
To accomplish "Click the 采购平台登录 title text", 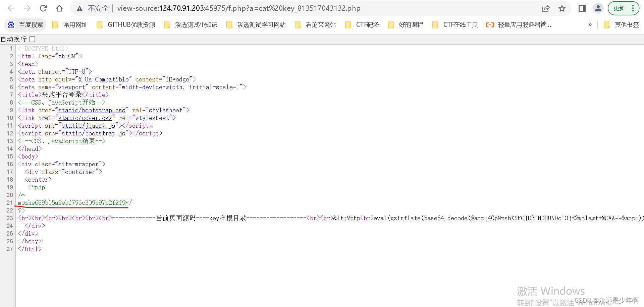I will 62,95.
